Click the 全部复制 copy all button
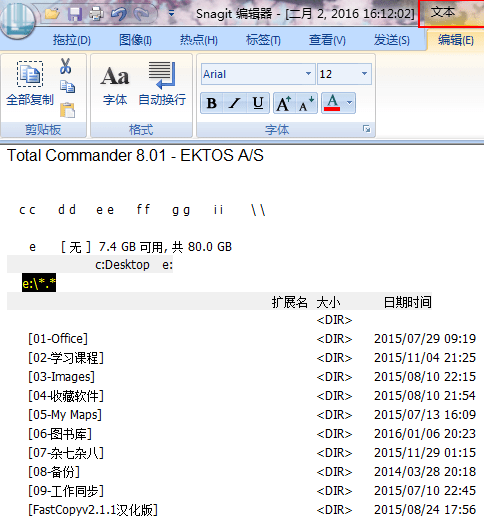The width and height of the screenshot is (484, 522). coord(30,84)
